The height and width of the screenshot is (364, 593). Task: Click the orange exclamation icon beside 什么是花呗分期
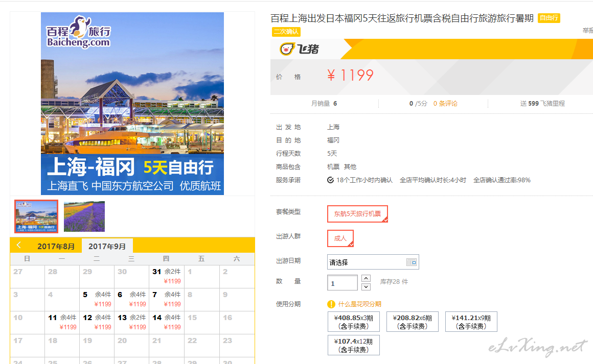coord(331,304)
